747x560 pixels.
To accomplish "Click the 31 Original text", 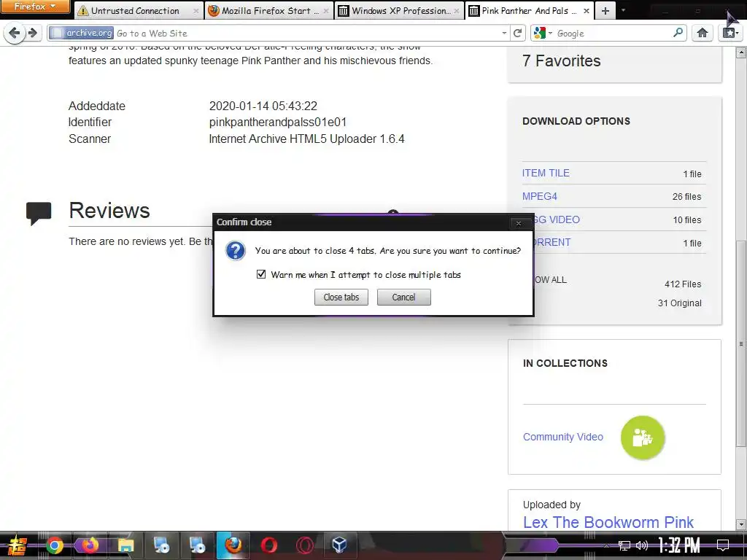I will (679, 303).
